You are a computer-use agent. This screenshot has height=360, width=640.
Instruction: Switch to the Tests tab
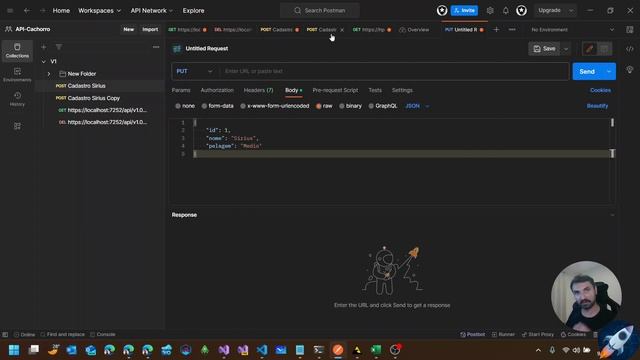(x=375, y=90)
